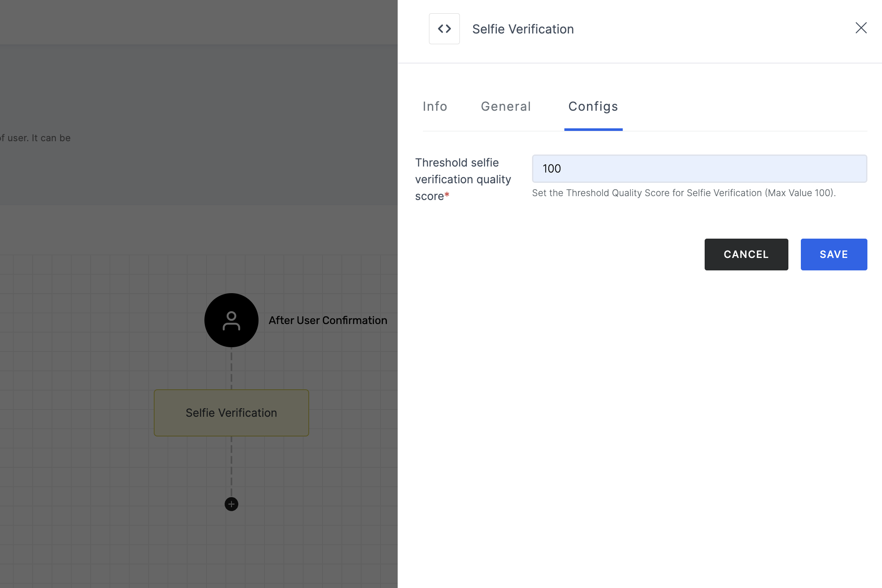Select the Configs tab
Screen dimensions: 882x588
(593, 106)
